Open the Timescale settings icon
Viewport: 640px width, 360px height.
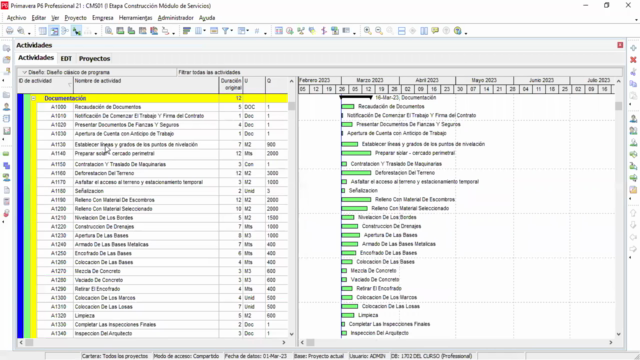click(214, 31)
